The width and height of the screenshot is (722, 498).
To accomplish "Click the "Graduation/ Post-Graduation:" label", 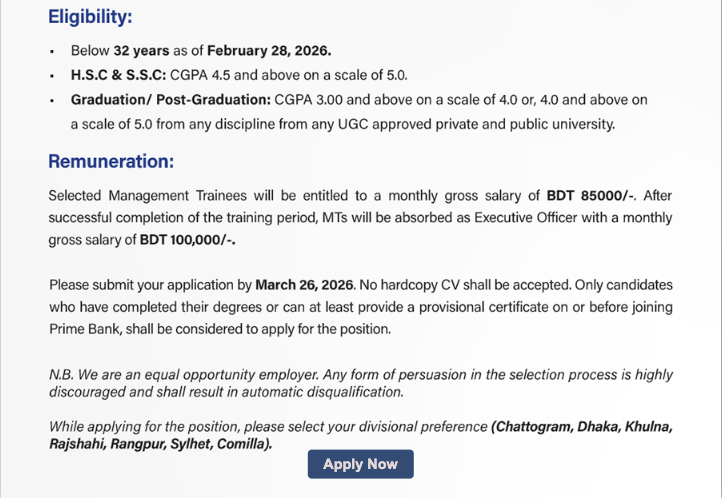I will coord(169,100).
